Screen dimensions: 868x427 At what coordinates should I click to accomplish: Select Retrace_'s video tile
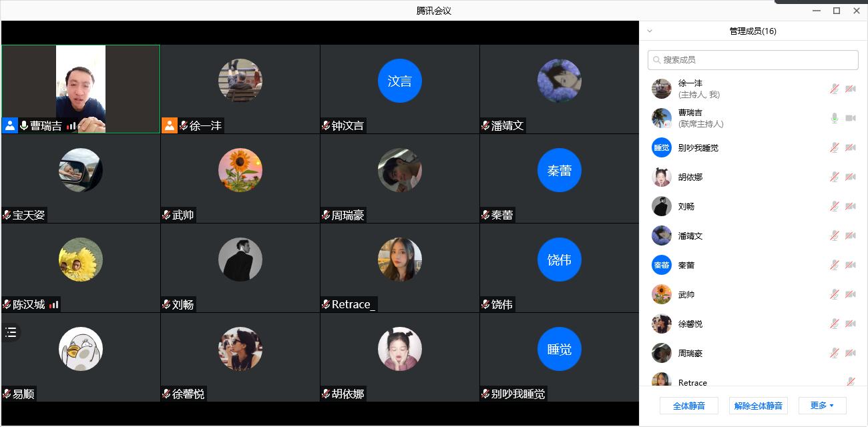point(399,268)
